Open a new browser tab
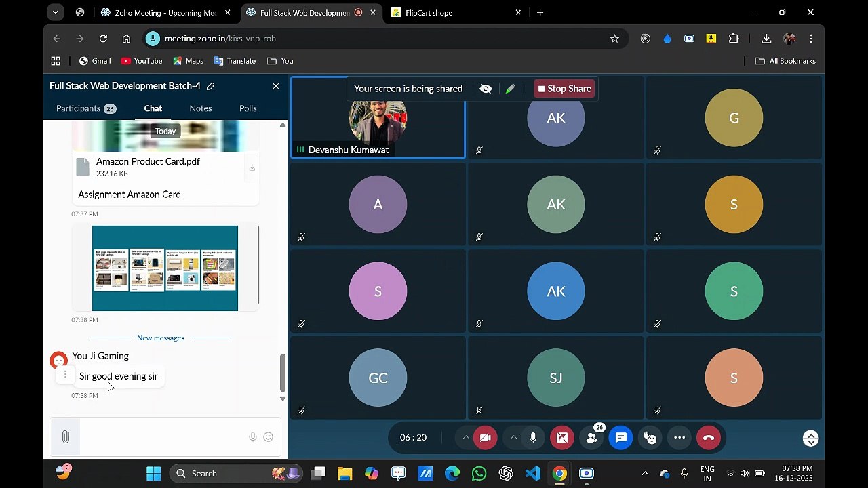This screenshot has height=488, width=868. click(540, 12)
